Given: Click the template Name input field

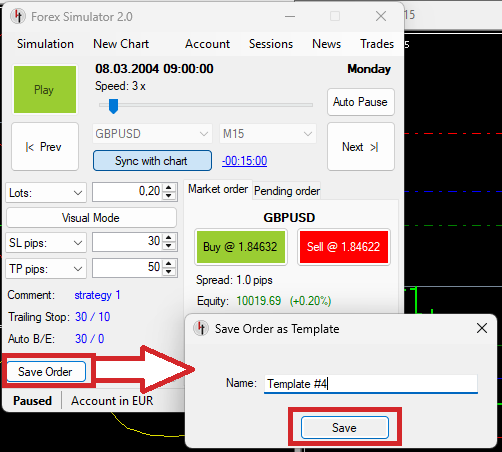Looking at the screenshot, I should [x=371, y=384].
